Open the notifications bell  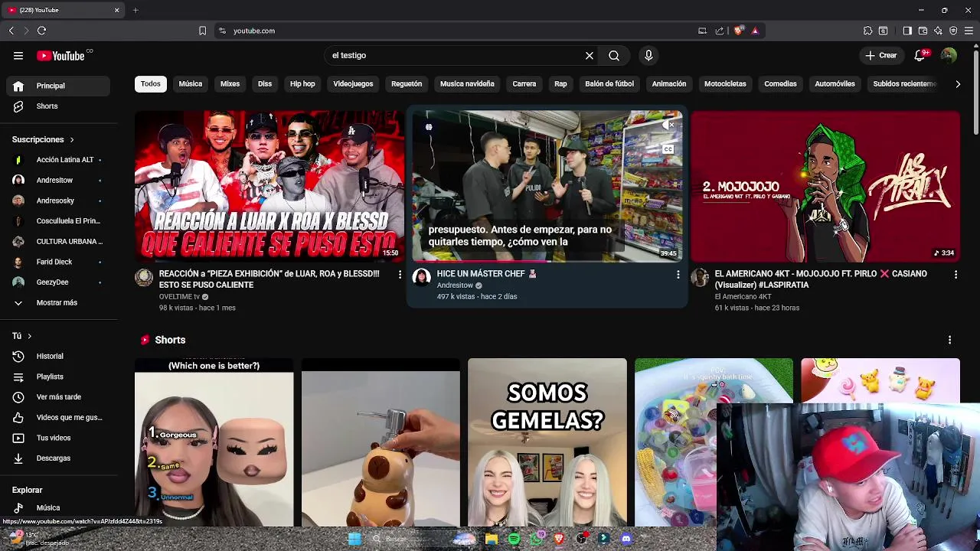pos(921,55)
